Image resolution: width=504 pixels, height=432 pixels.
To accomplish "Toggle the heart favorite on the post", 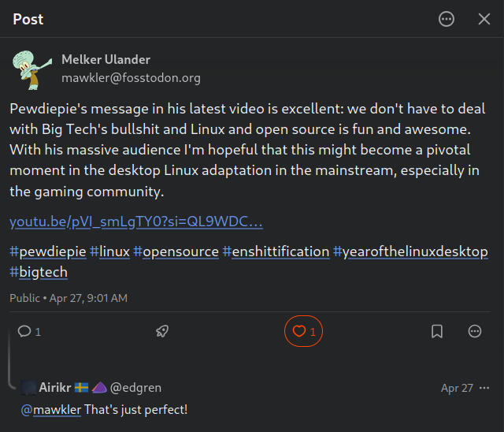I will click(303, 331).
